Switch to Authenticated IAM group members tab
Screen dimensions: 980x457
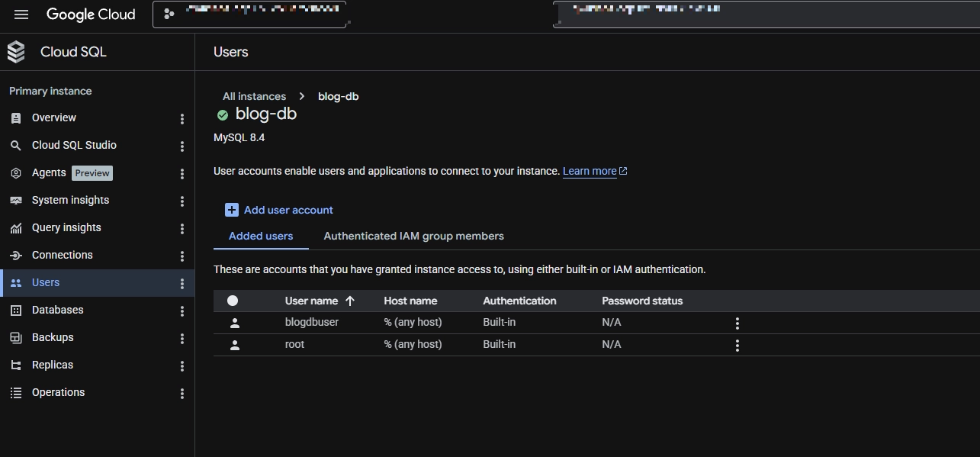point(413,236)
